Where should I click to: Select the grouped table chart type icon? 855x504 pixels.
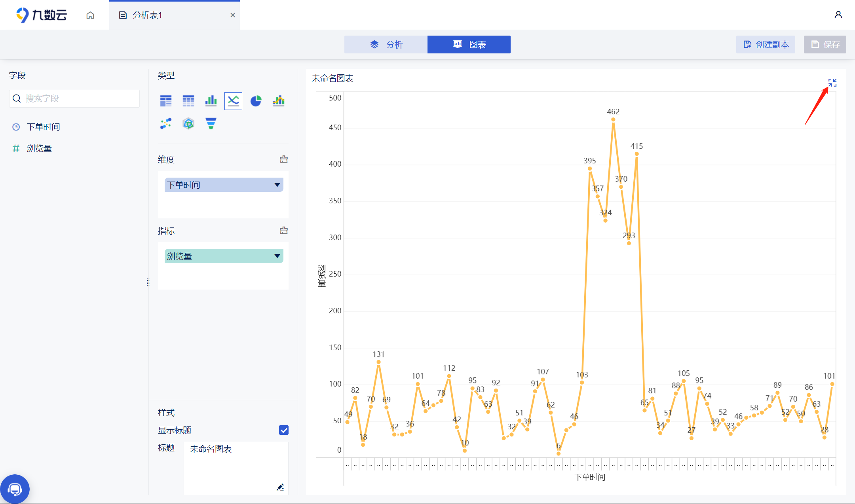166,101
